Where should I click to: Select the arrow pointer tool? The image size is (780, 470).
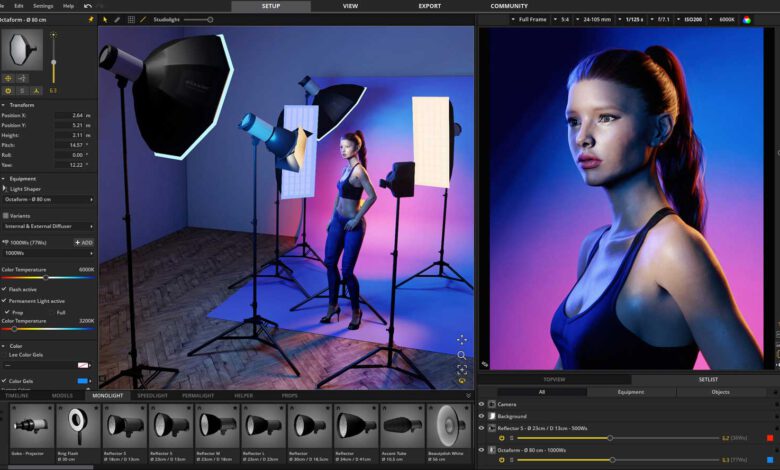click(105, 19)
